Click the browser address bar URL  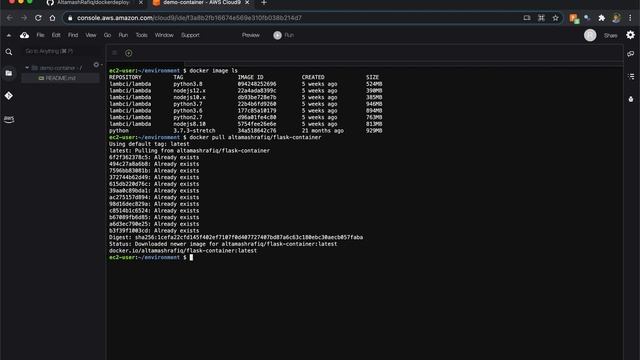[x=189, y=18]
